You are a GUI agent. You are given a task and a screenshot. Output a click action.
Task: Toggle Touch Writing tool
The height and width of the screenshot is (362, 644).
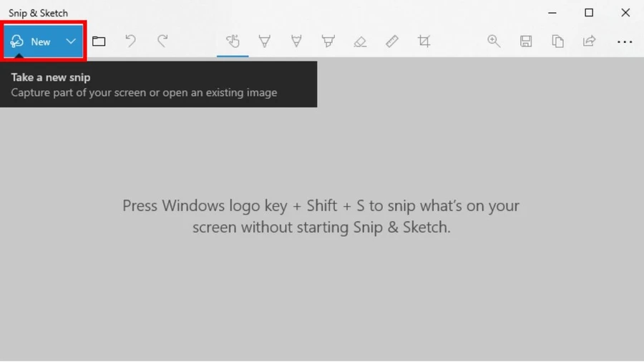coord(233,41)
